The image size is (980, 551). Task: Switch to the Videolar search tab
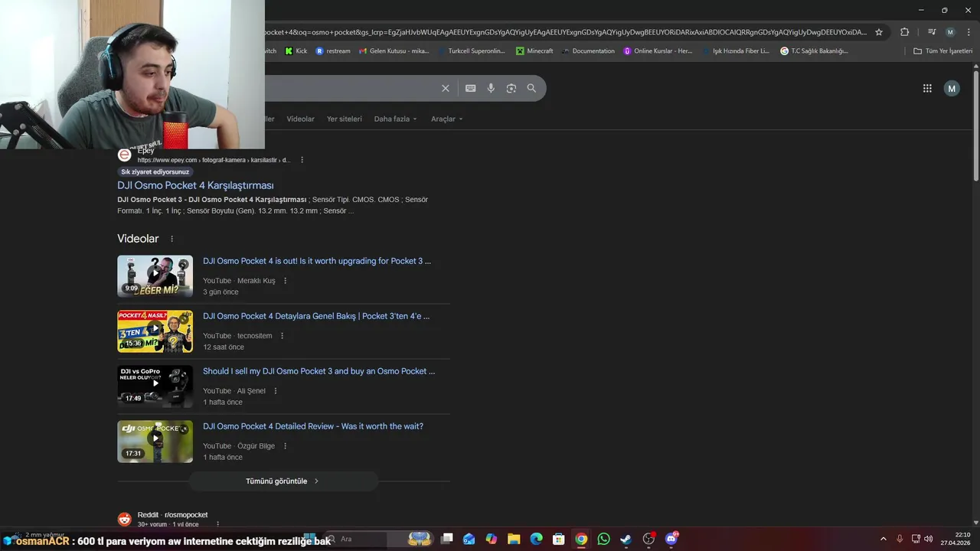(x=300, y=119)
